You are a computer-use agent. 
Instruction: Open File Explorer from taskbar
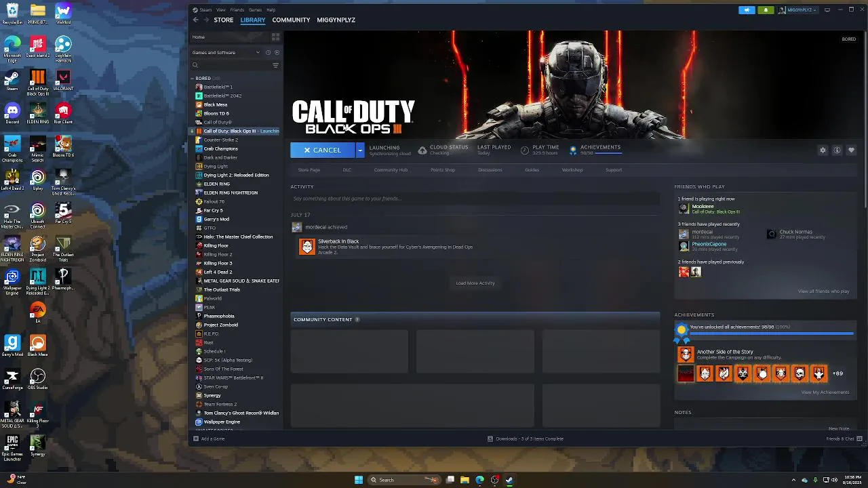coord(465,480)
